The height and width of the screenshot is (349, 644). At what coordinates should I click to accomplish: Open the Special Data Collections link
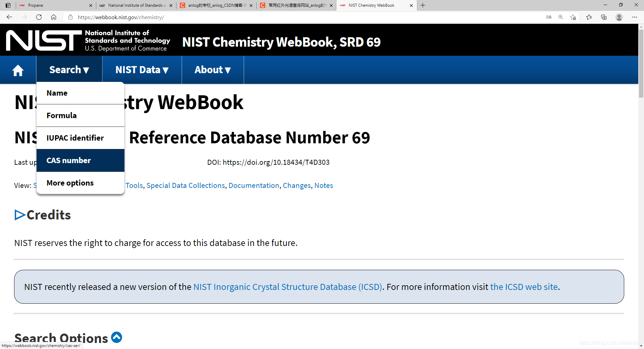tap(185, 186)
